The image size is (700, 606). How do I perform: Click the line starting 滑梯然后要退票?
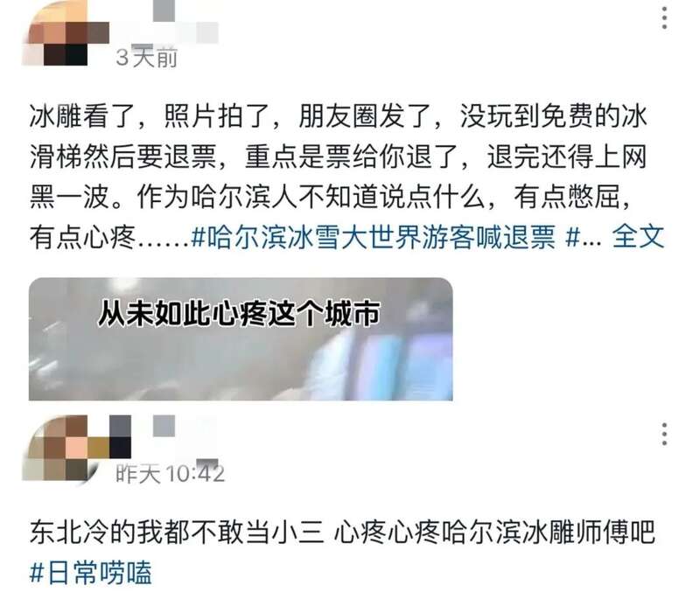pos(338,157)
